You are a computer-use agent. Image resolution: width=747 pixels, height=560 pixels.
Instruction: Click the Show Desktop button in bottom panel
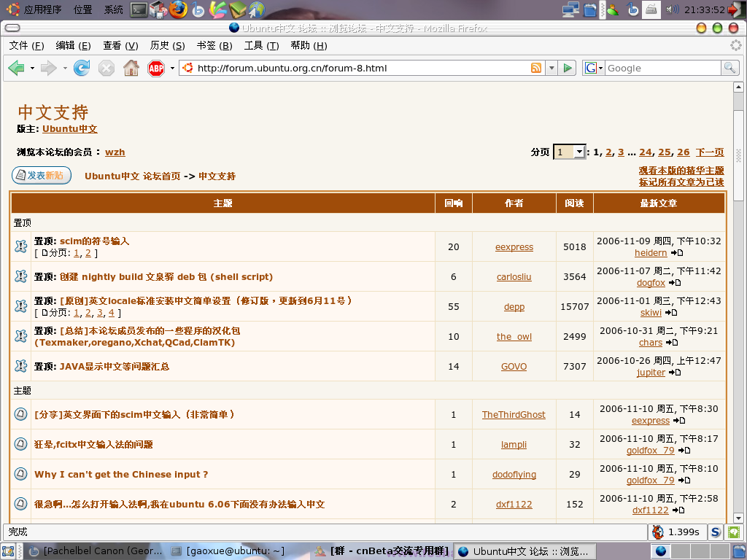point(8,551)
